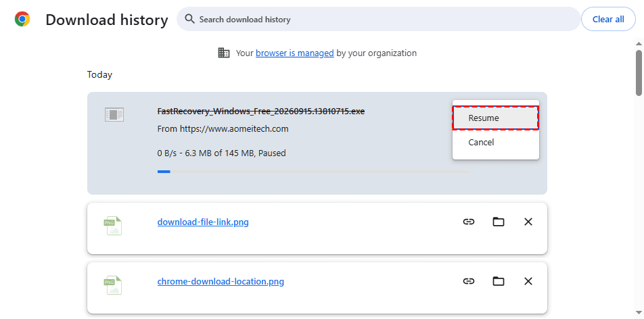Focus the Search download history field
This screenshot has height=319, width=644.
[x=378, y=20]
